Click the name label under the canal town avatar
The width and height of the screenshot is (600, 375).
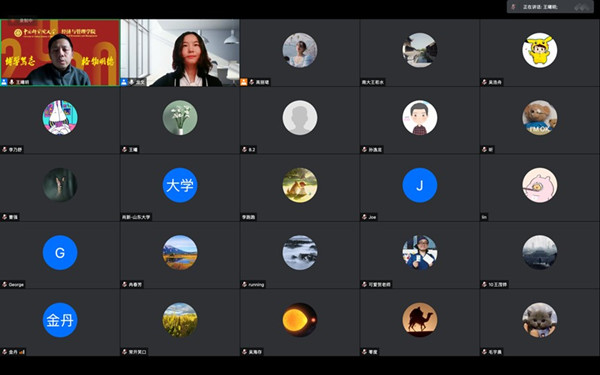373,82
